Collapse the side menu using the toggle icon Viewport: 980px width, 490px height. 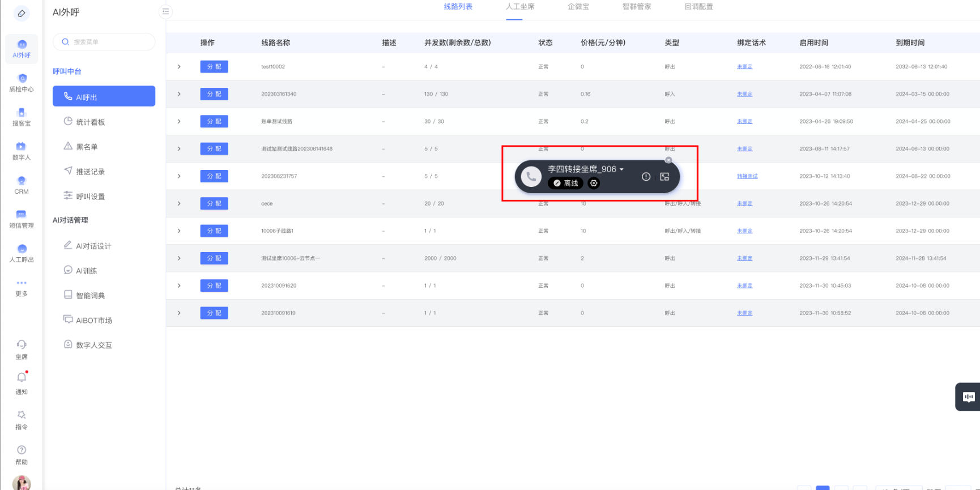[x=165, y=11]
